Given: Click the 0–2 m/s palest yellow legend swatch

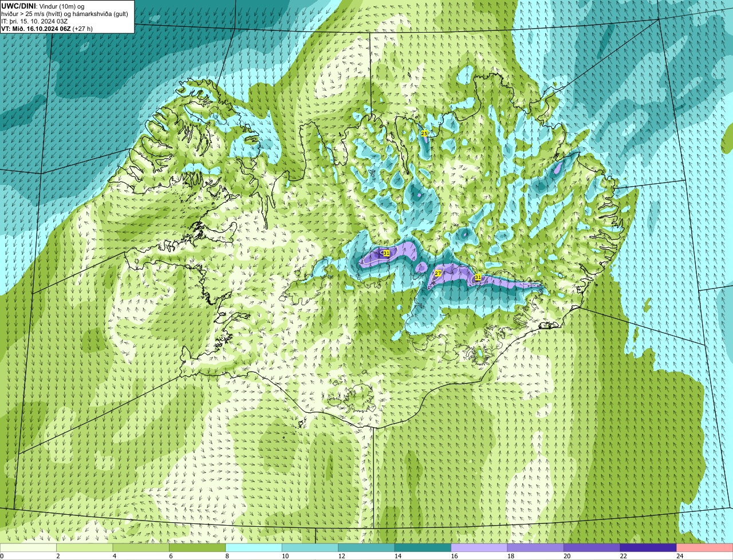Looking at the screenshot, I should point(29,547).
